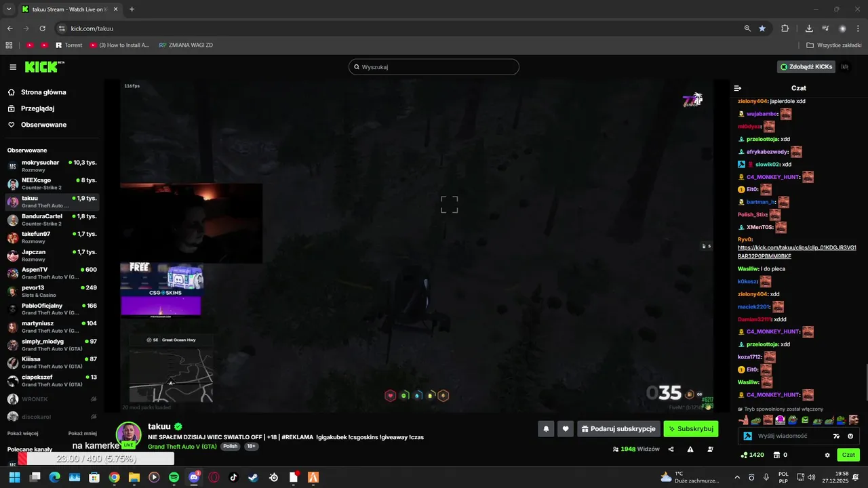
Task: Open the emoji picker in chat input
Action: click(850, 436)
